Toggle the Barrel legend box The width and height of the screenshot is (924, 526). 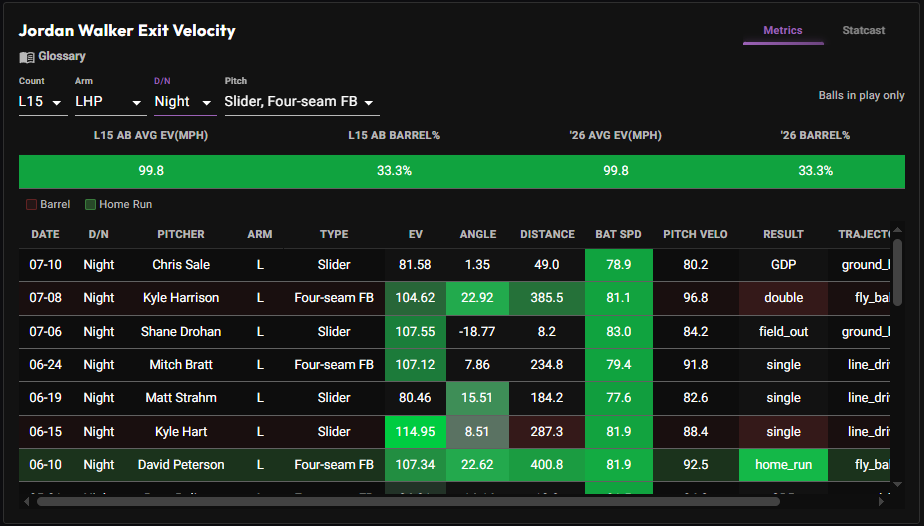(31, 204)
